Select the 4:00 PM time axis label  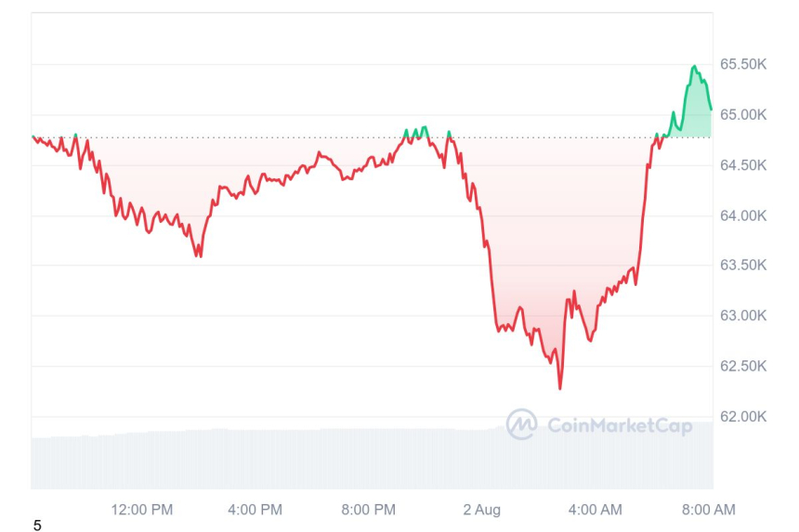(x=255, y=510)
